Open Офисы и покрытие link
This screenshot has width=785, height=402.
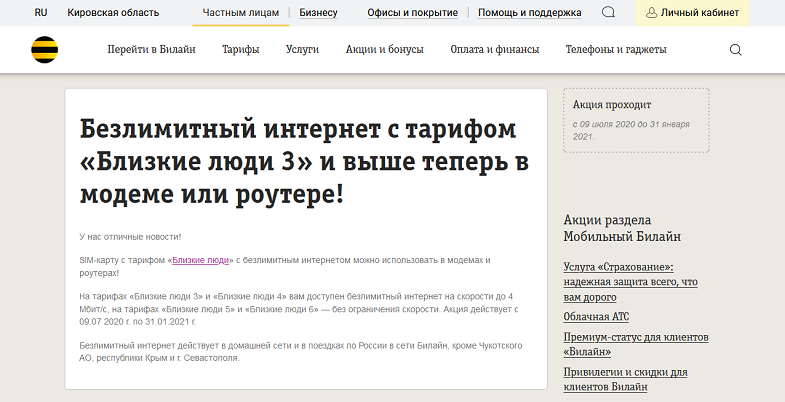click(413, 13)
